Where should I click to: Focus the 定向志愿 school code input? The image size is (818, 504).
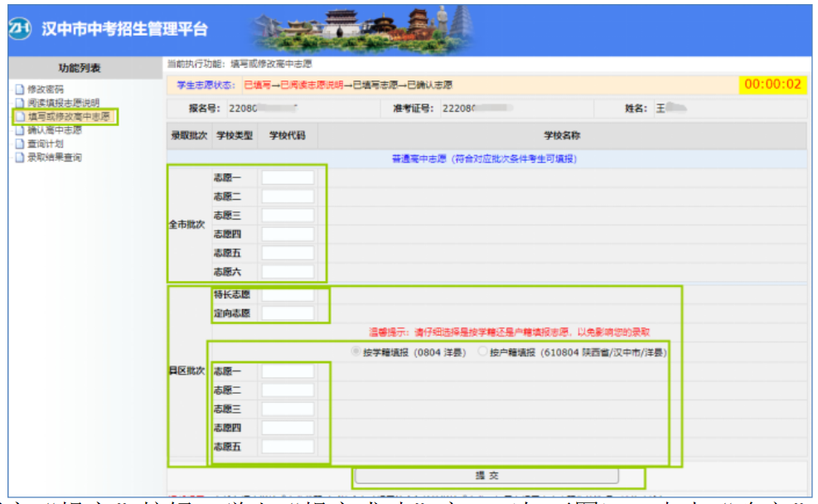point(288,313)
